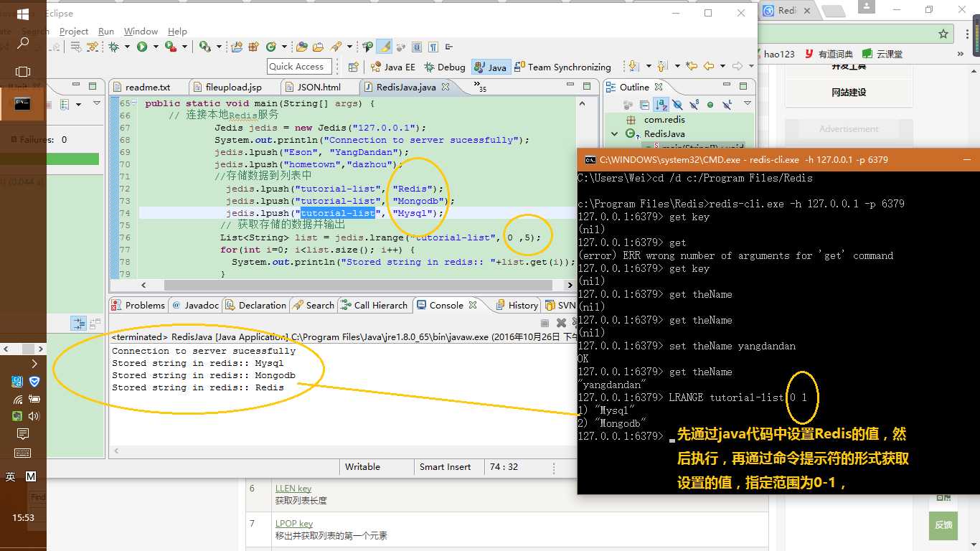
Task: Close the RedisJava.java editor tab
Action: tap(445, 87)
